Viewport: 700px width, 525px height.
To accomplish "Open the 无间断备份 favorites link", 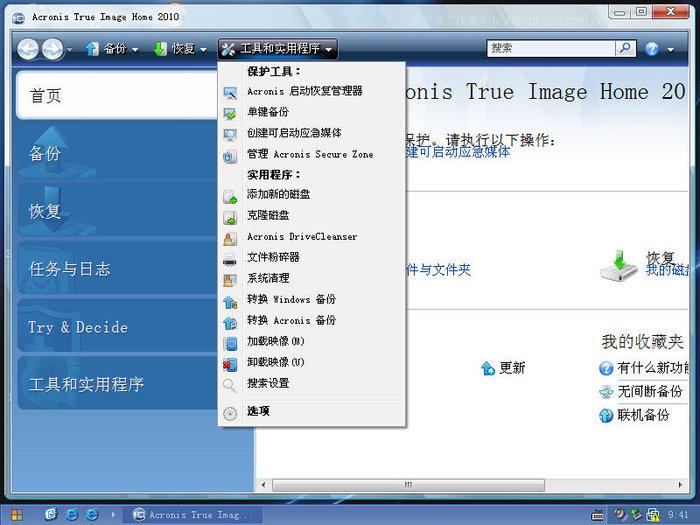I will pyautogui.click(x=650, y=392).
